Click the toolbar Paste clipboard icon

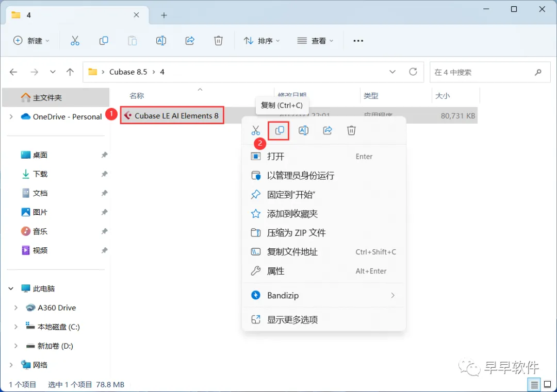pyautogui.click(x=132, y=41)
